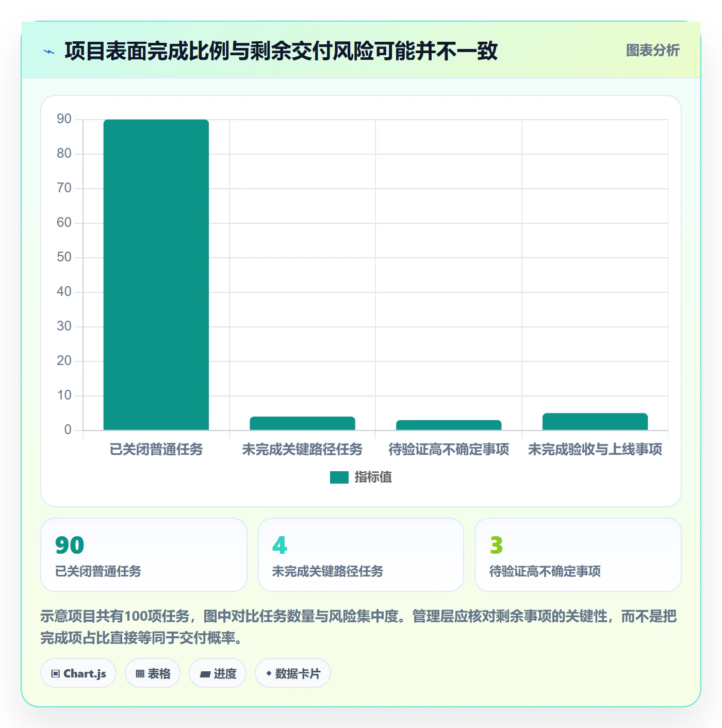722x728 pixels.
Task: Click the tall 已关闭普通任务 bar
Action: click(x=156, y=275)
